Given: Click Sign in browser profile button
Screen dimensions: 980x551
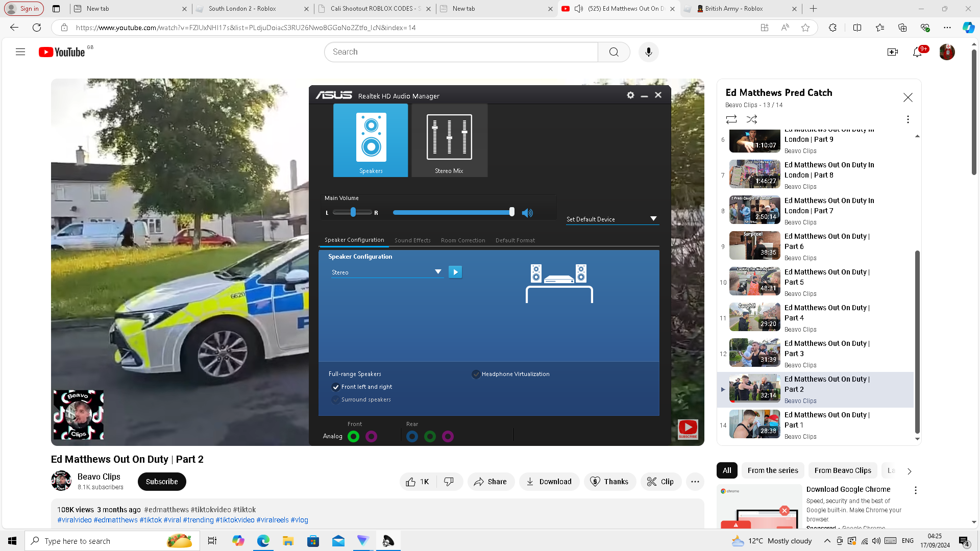Looking at the screenshot, I should (23, 9).
